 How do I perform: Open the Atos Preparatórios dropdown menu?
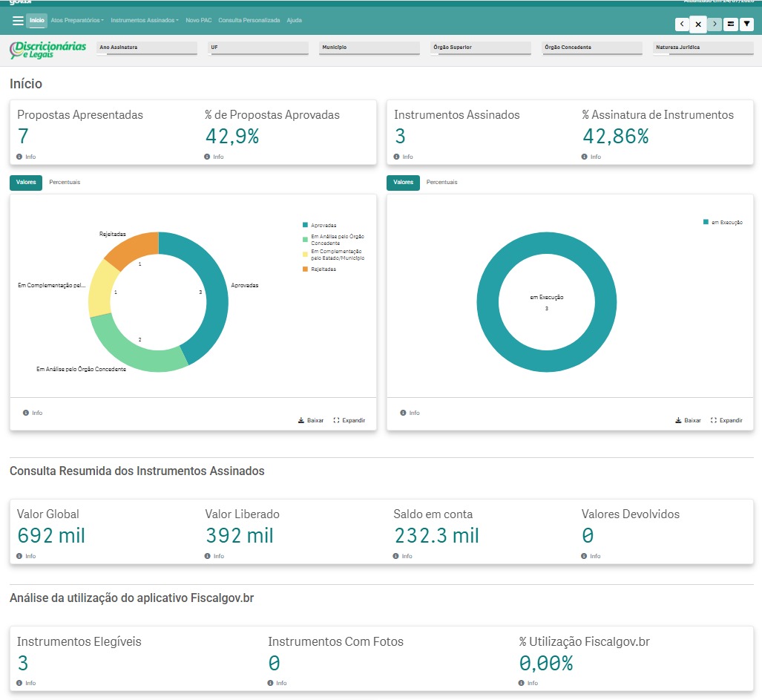coord(77,21)
